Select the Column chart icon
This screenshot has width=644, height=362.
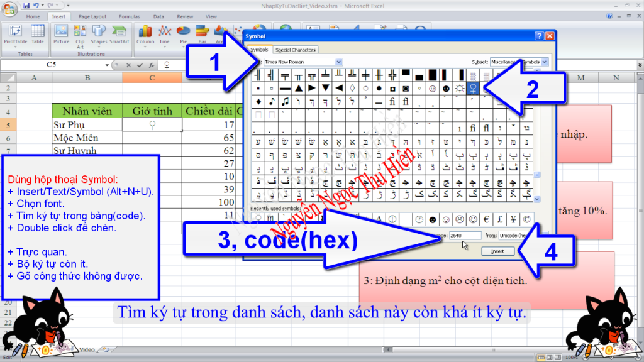coord(145,33)
